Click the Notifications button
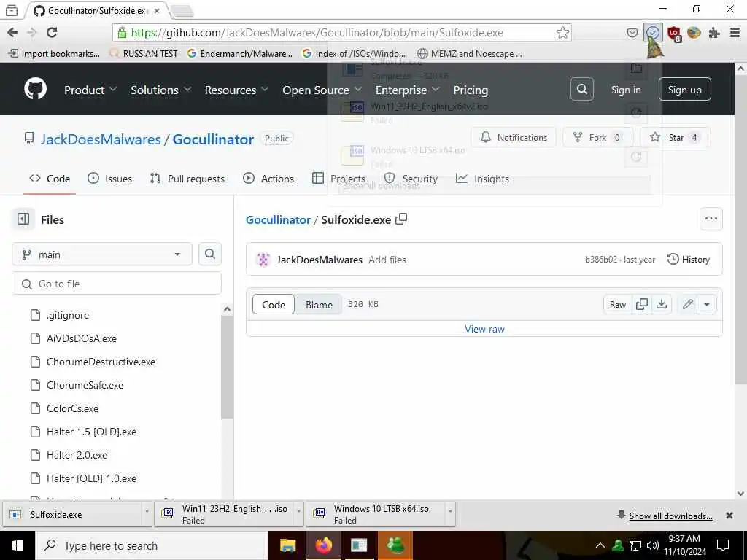Image resolution: width=747 pixels, height=560 pixels. tap(513, 137)
